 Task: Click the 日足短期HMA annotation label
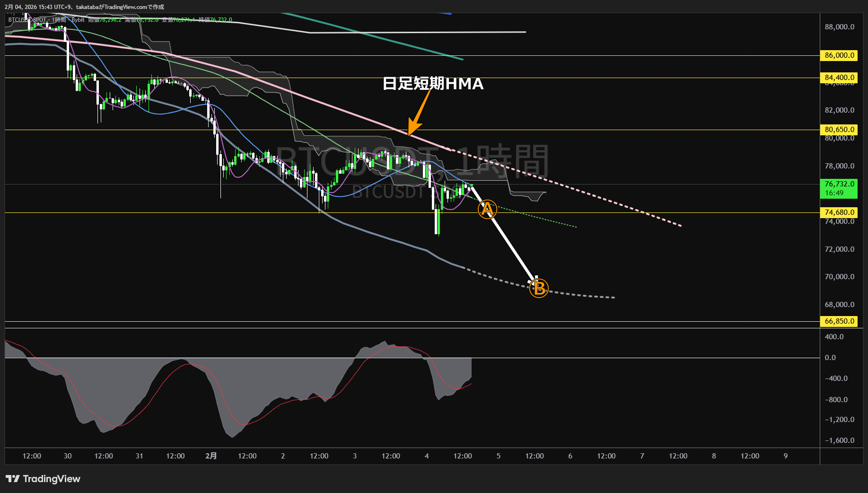(433, 84)
